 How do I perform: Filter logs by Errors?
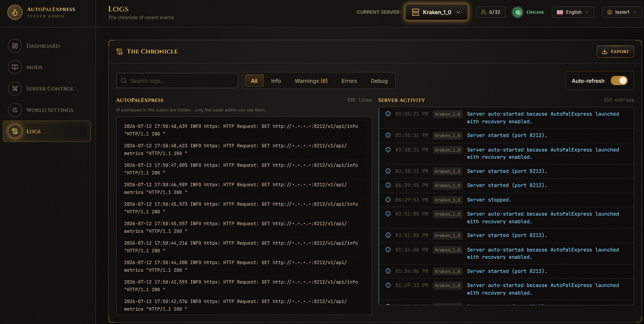(x=349, y=81)
